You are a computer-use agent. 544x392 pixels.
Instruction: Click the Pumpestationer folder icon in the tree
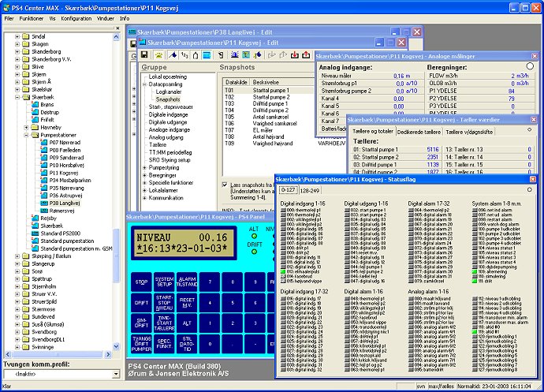(x=35, y=135)
